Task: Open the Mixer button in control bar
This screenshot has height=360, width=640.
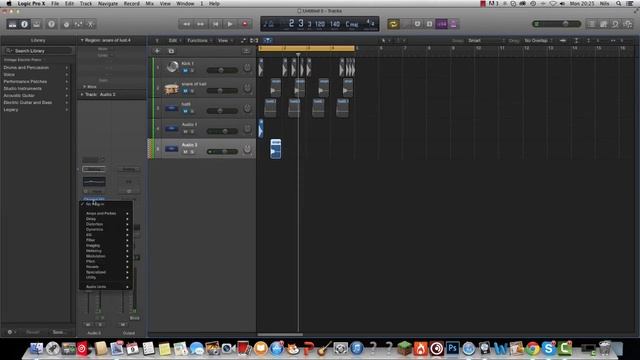Action: click(78, 24)
